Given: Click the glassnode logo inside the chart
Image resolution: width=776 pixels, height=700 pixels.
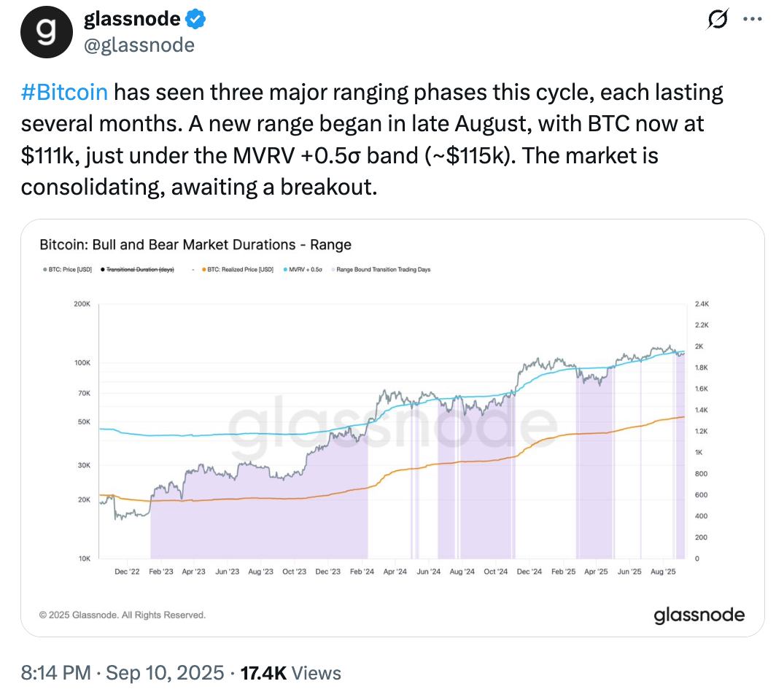Looking at the screenshot, I should (699, 615).
